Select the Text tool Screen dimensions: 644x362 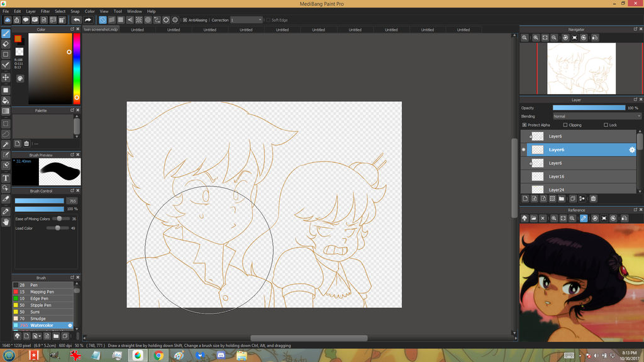(x=6, y=178)
